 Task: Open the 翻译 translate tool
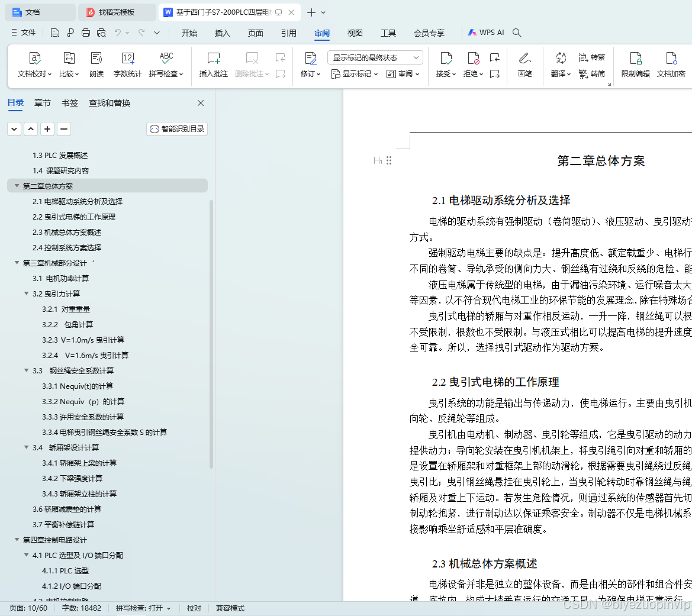tap(561, 65)
